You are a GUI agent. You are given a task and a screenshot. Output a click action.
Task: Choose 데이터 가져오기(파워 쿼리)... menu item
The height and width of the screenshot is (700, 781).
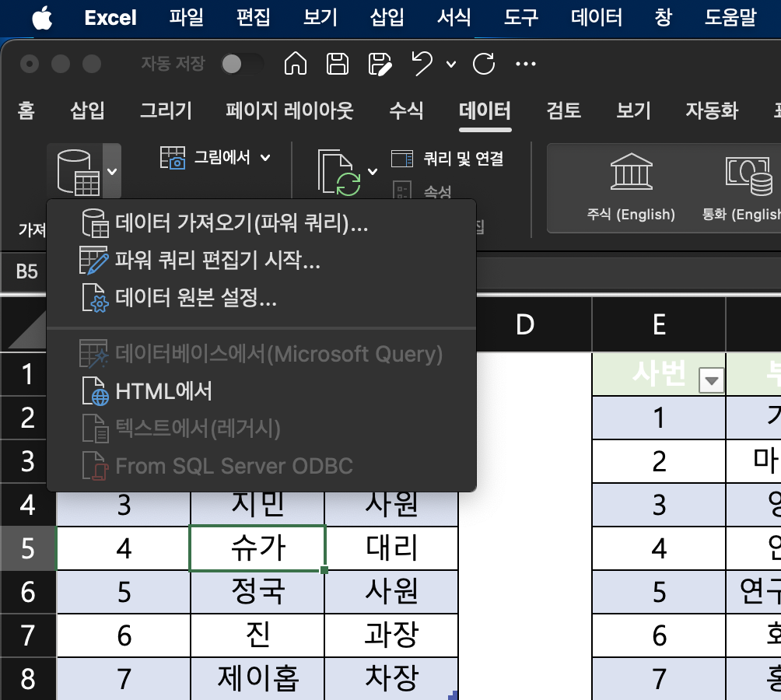261,222
